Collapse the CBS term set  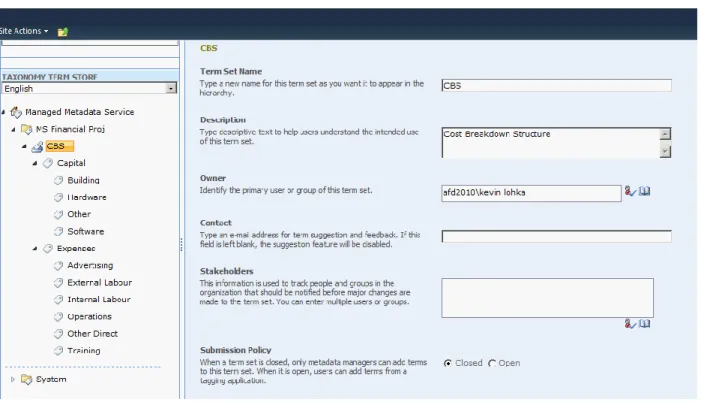point(24,146)
